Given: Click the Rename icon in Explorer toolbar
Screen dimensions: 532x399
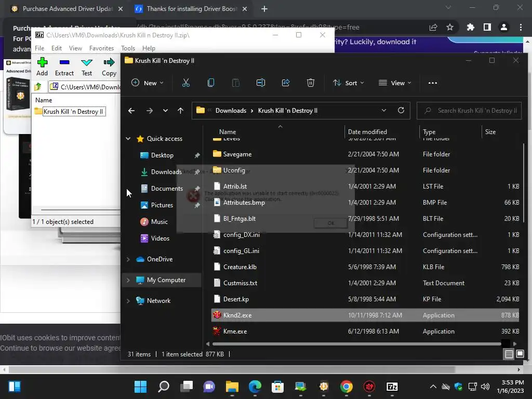Looking at the screenshot, I should pos(261,83).
